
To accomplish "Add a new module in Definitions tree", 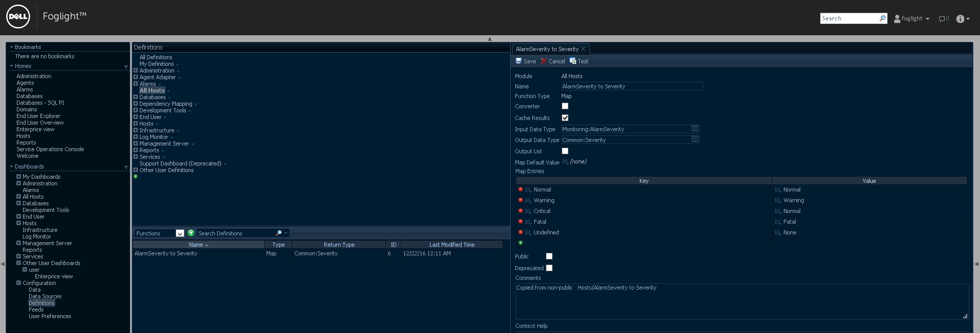I will point(135,177).
